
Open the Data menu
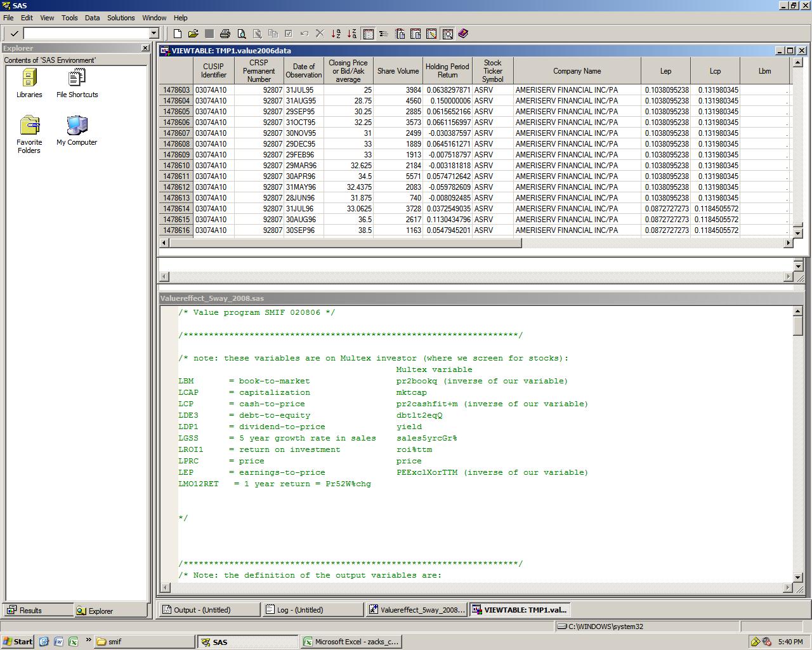pyautogui.click(x=93, y=18)
